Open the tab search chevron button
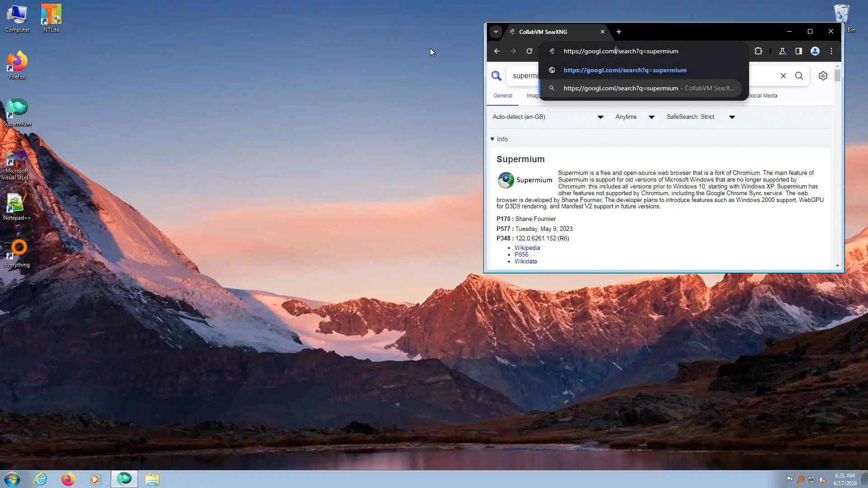This screenshot has width=868, height=488. [496, 32]
